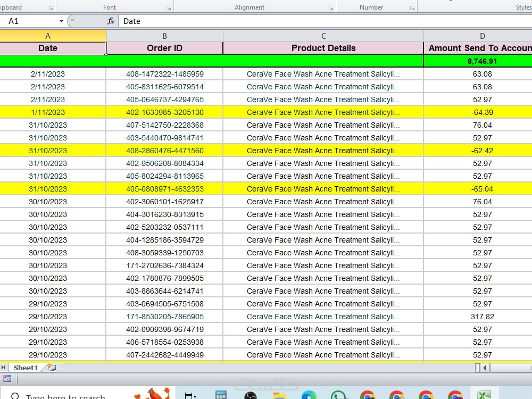Select order ID 407-2442682-4449949
This screenshot has width=532, height=399.
pyautogui.click(x=164, y=355)
